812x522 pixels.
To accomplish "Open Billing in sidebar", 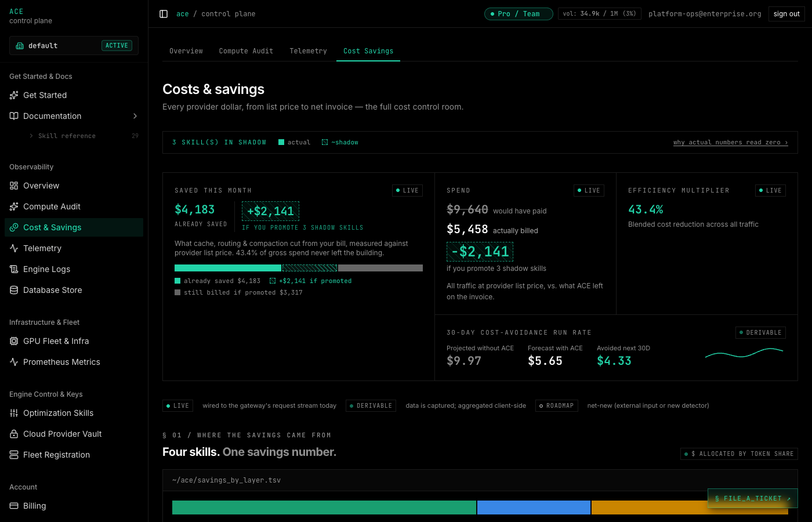I will click(74, 506).
